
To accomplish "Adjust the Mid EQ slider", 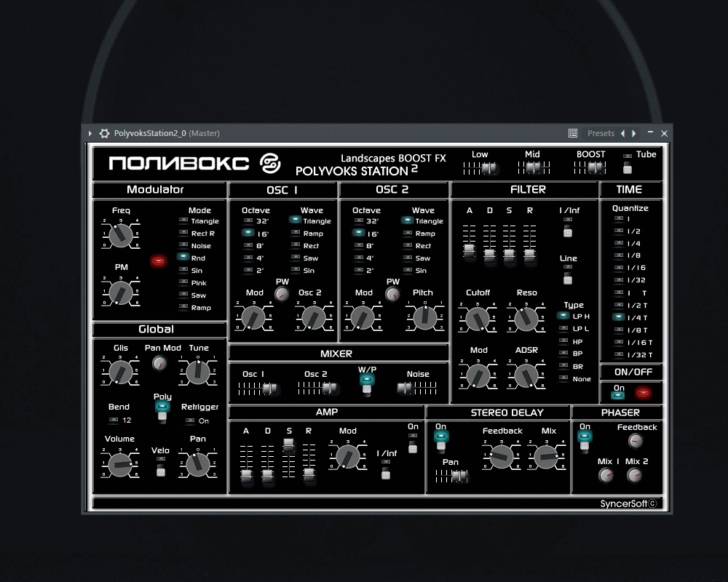I will [x=534, y=167].
